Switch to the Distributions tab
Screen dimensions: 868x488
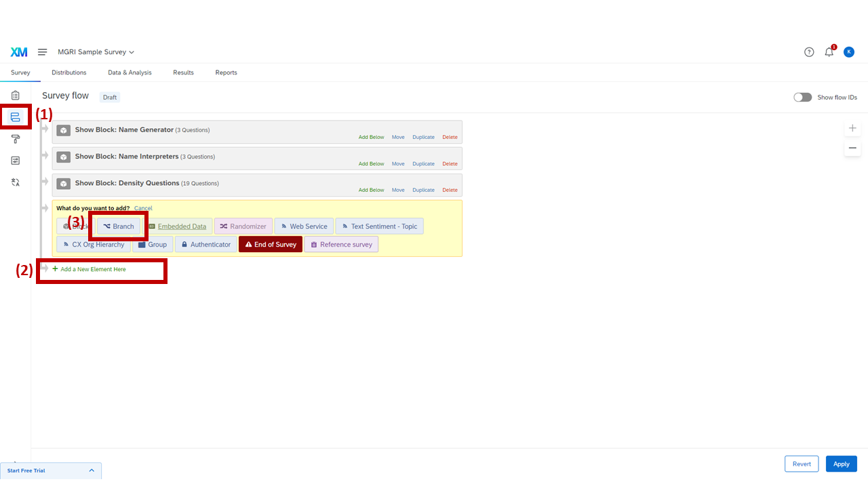(68, 73)
